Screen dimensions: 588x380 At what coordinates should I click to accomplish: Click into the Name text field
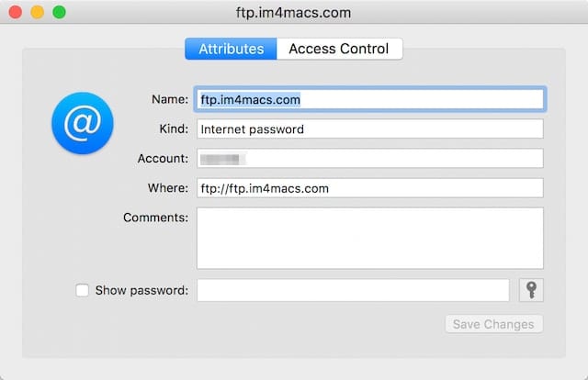point(370,99)
